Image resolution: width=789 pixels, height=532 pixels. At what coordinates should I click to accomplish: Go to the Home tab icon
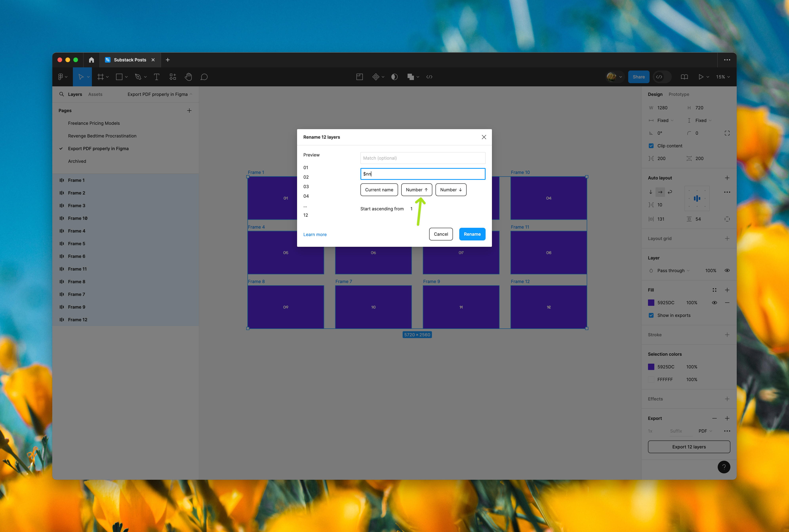coord(91,60)
